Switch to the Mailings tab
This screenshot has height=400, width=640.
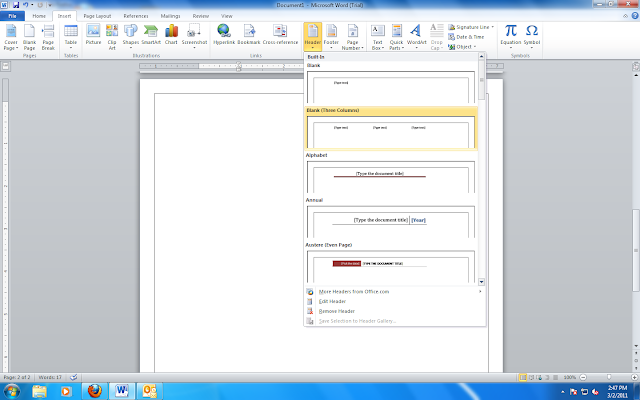(x=170, y=16)
